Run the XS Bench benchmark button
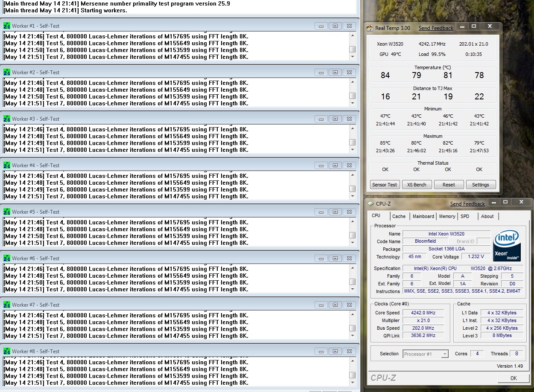 (x=417, y=185)
